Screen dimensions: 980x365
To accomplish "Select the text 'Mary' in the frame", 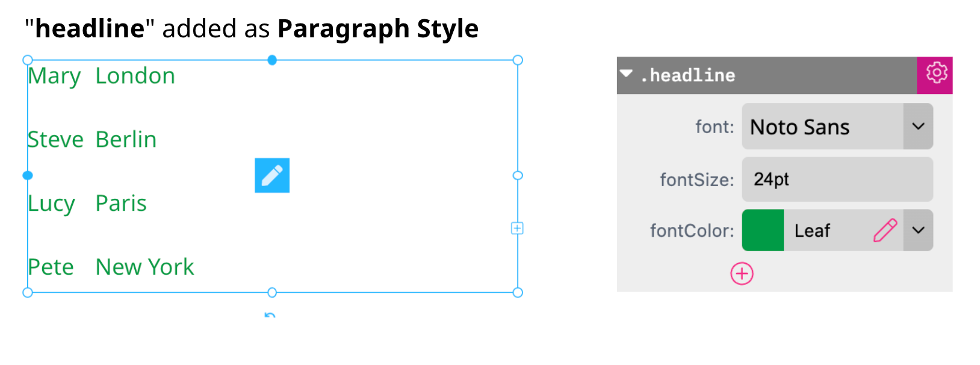I will [54, 75].
